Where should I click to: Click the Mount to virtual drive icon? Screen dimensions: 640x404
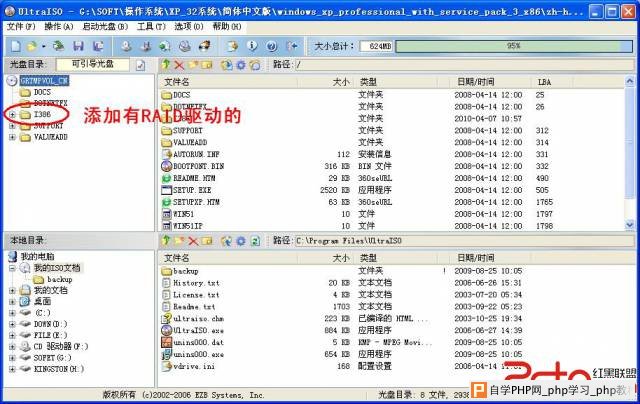pyautogui.click(x=184, y=46)
